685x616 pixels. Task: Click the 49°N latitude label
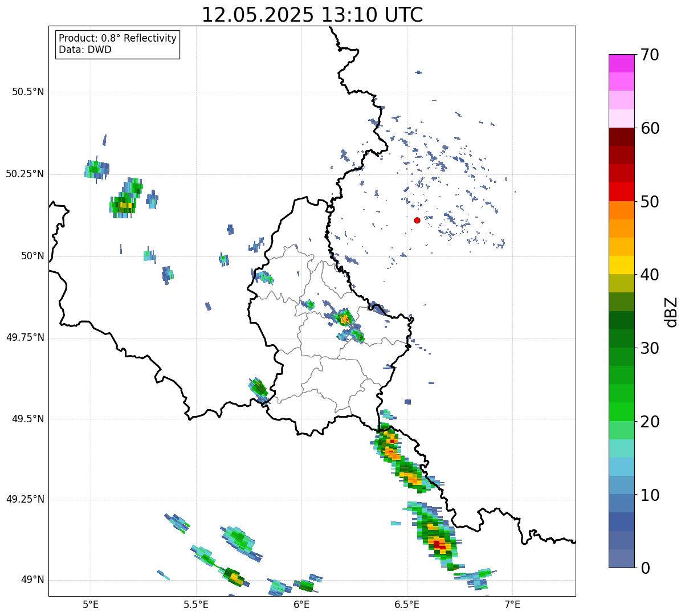coord(32,580)
